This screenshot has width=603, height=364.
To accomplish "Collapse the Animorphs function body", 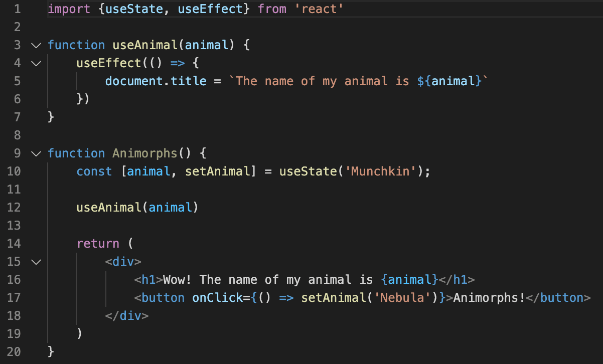I will pos(35,153).
